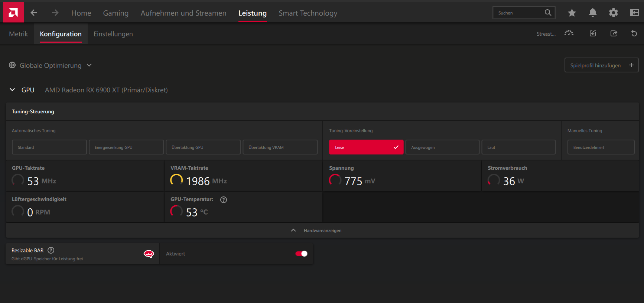Click the Suchen search field
644x303 pixels.
coord(524,13)
